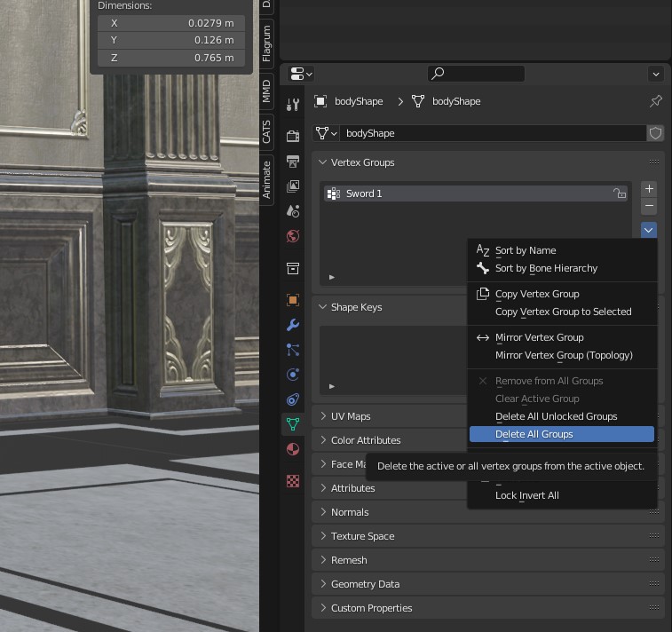Open the CATS sidebar tab

[266, 131]
